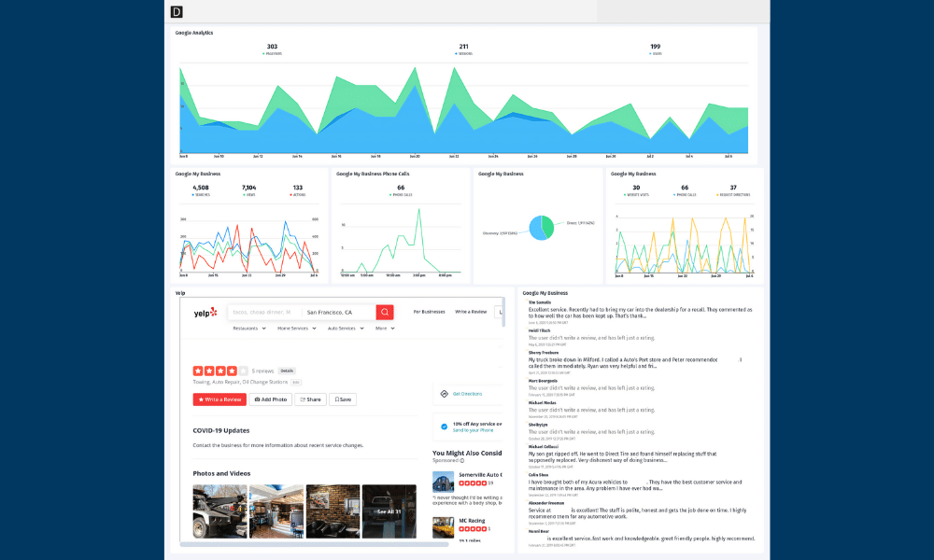This screenshot has width=934, height=560.
Task: Click the Michael Colleoni review name
Action: [x=544, y=447]
